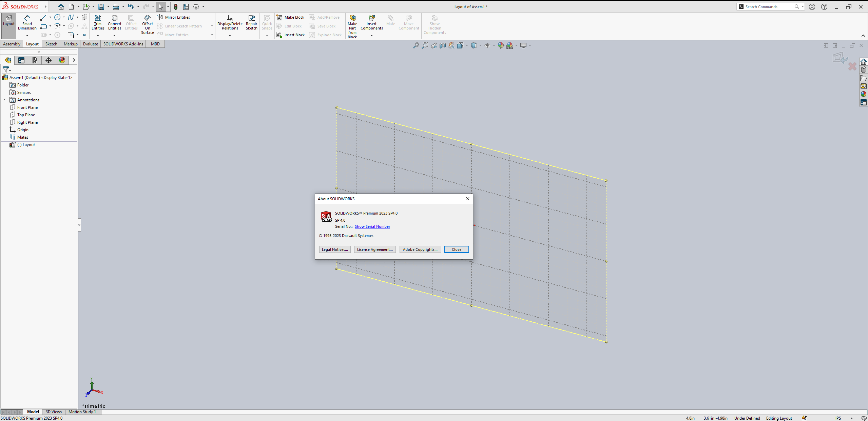
Task: Open the PropertyManager tab
Action: 21,60
